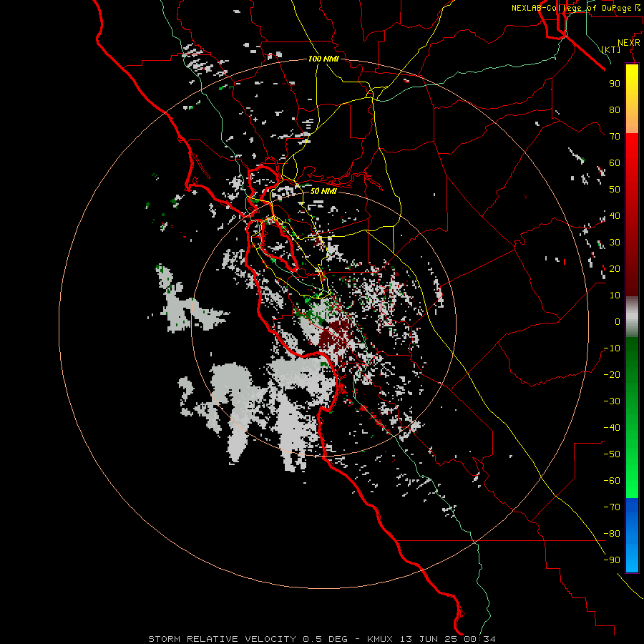Click the 50 NMI range ring label
The width and height of the screenshot is (644, 644).
(x=323, y=191)
